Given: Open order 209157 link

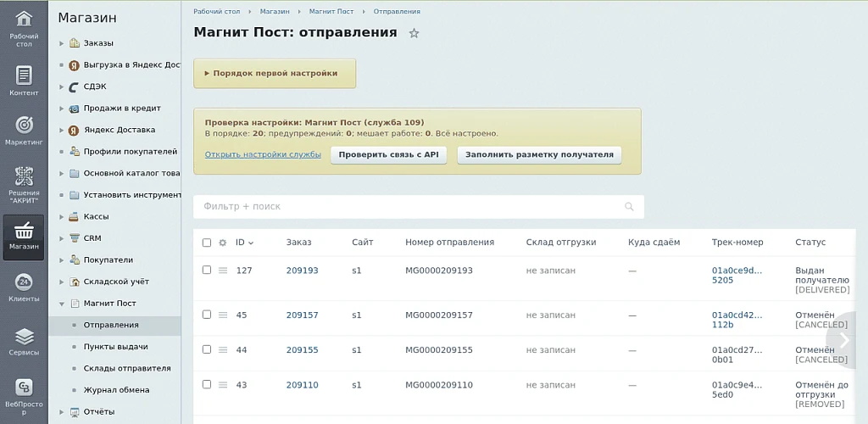Looking at the screenshot, I should point(303,315).
